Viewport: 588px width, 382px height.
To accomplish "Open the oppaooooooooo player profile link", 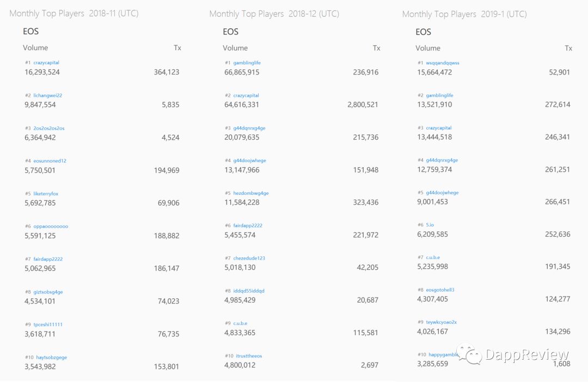I will pos(51,226).
